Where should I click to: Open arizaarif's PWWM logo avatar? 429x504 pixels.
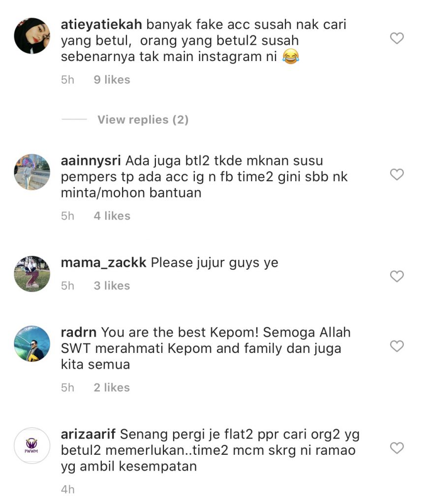click(x=32, y=445)
